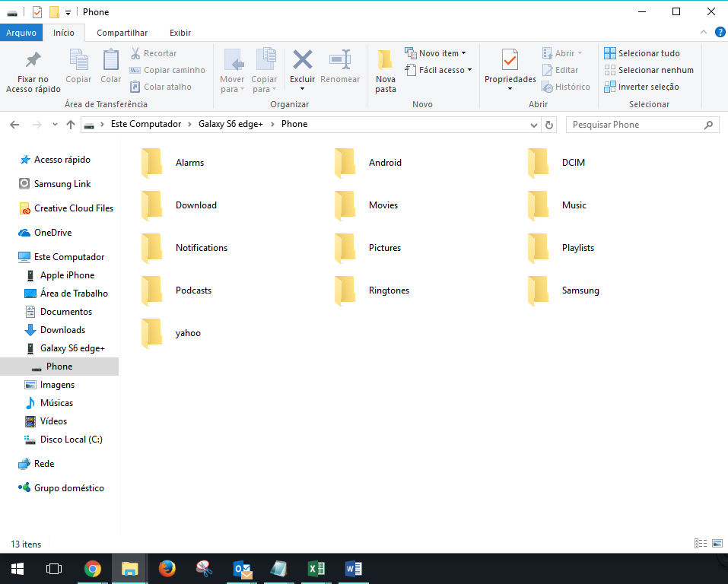This screenshot has width=728, height=584.
Task: Click Inverter seleção
Action: (x=641, y=87)
